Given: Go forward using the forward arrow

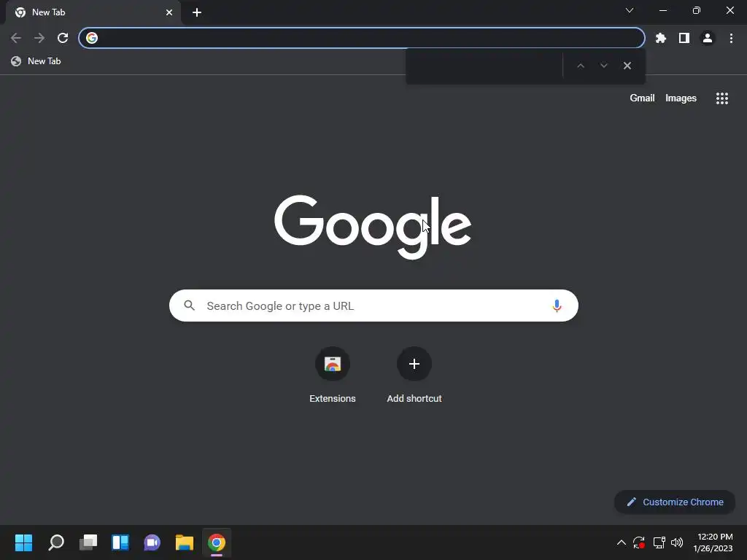Looking at the screenshot, I should (39, 38).
